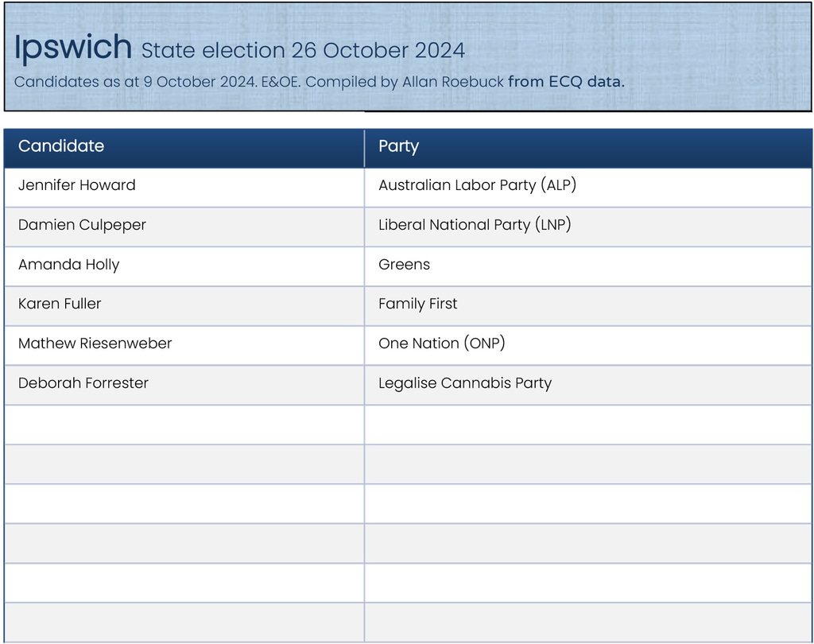Click the "Compiled by Allan Roebuck" text
Viewport: 814px width, 644px height.
(405, 82)
